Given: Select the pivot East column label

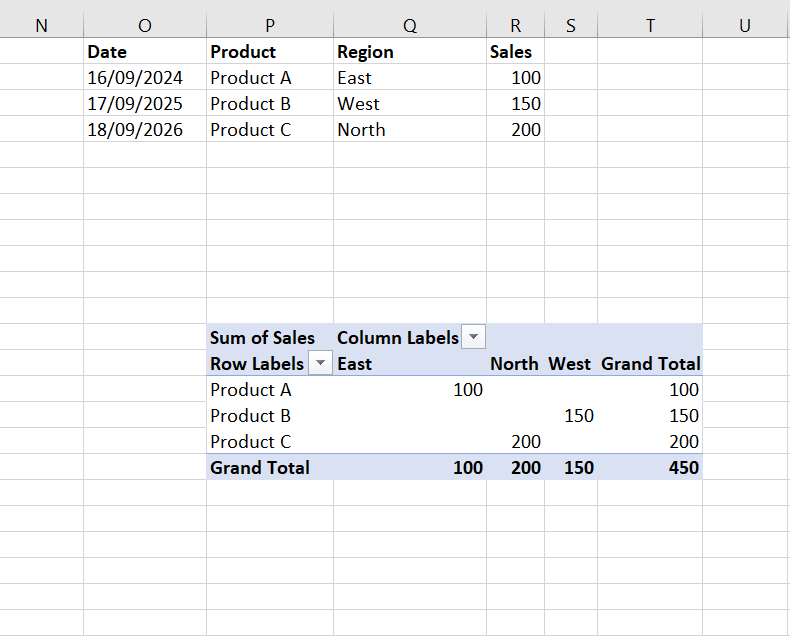Looking at the screenshot, I should click(x=355, y=364).
